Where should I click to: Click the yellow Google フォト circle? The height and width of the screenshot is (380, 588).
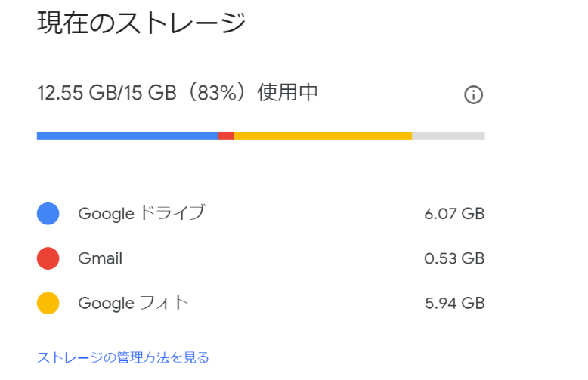pos(48,303)
